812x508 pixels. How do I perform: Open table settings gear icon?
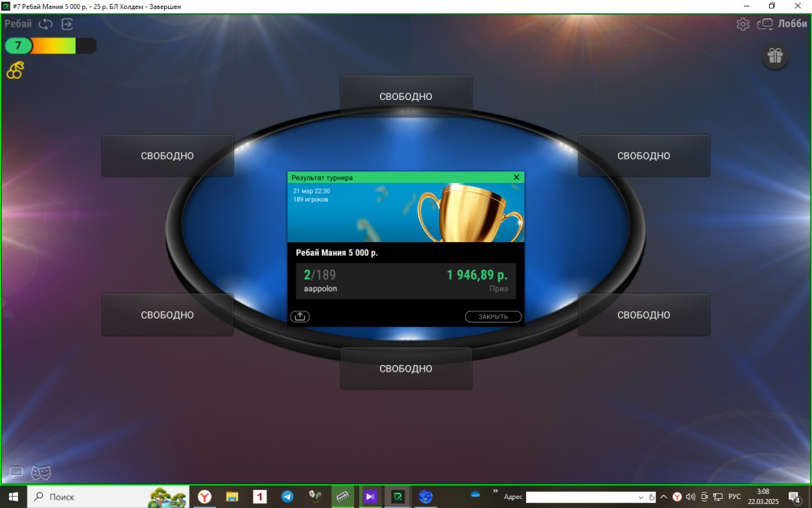[x=743, y=24]
